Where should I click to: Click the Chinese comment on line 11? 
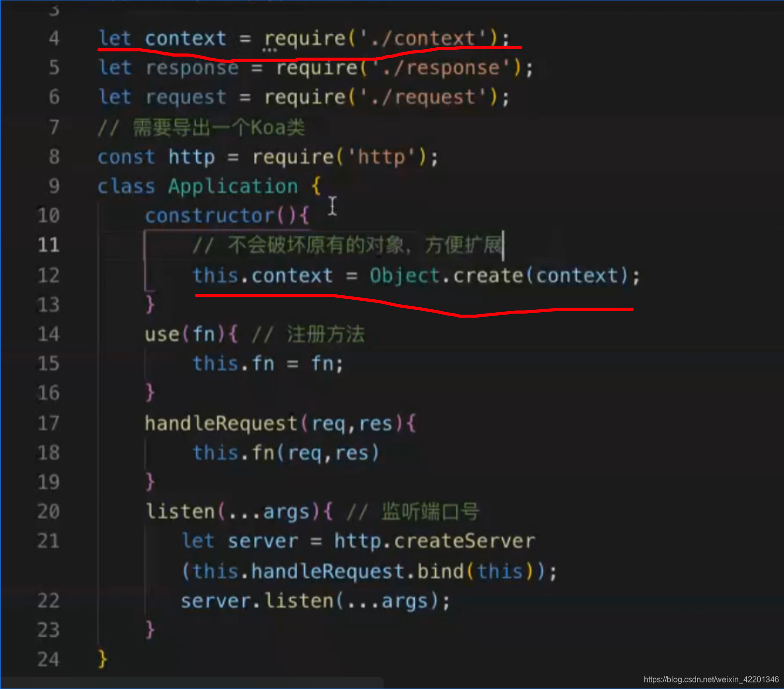(x=348, y=245)
